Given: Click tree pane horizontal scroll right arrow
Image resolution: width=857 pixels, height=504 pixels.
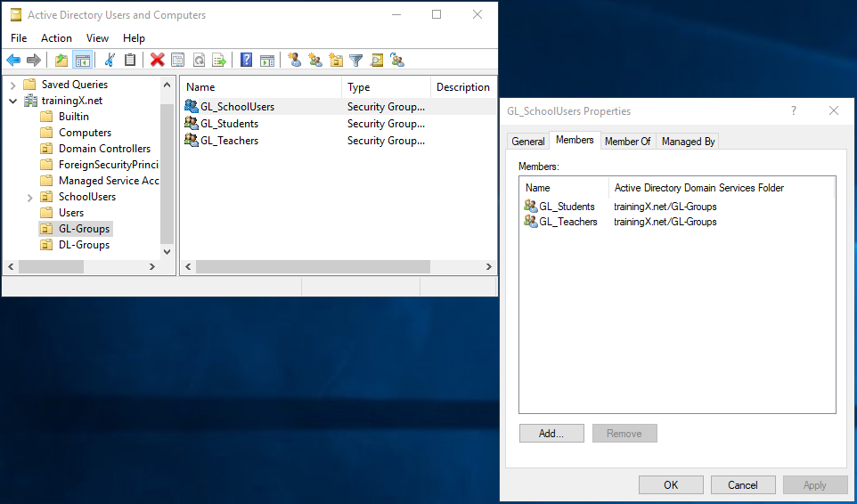Looking at the screenshot, I should [x=152, y=266].
